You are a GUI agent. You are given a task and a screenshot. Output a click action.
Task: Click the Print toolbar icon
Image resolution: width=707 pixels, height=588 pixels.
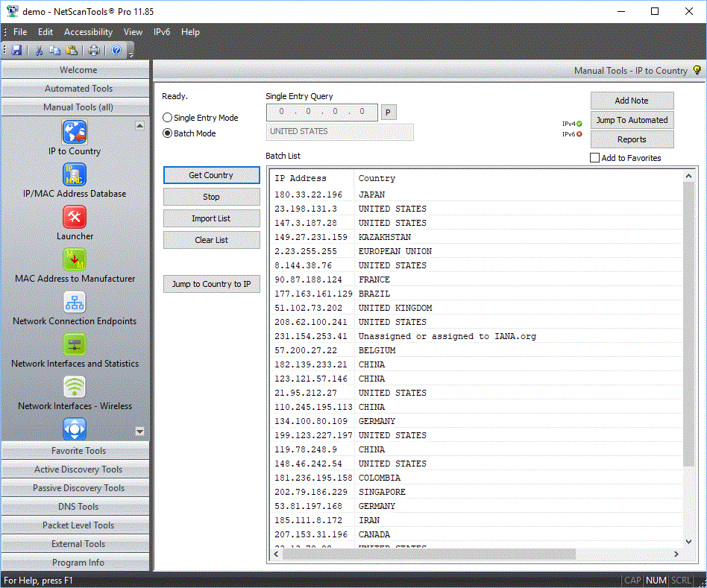[94, 51]
